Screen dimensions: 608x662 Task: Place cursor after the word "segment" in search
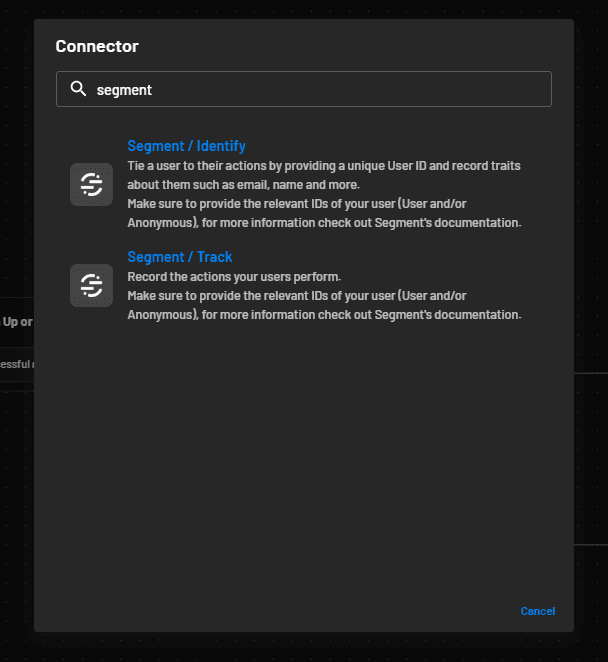[153, 90]
